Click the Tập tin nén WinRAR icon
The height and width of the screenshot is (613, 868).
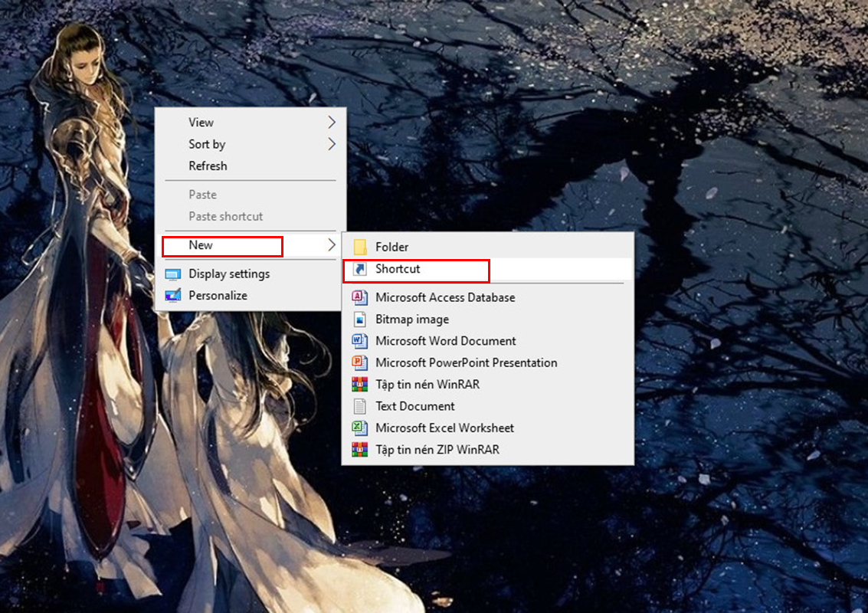359,385
